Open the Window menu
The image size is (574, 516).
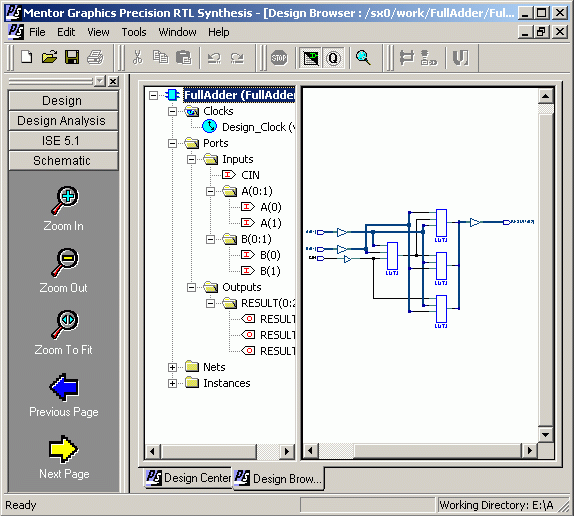tap(178, 32)
